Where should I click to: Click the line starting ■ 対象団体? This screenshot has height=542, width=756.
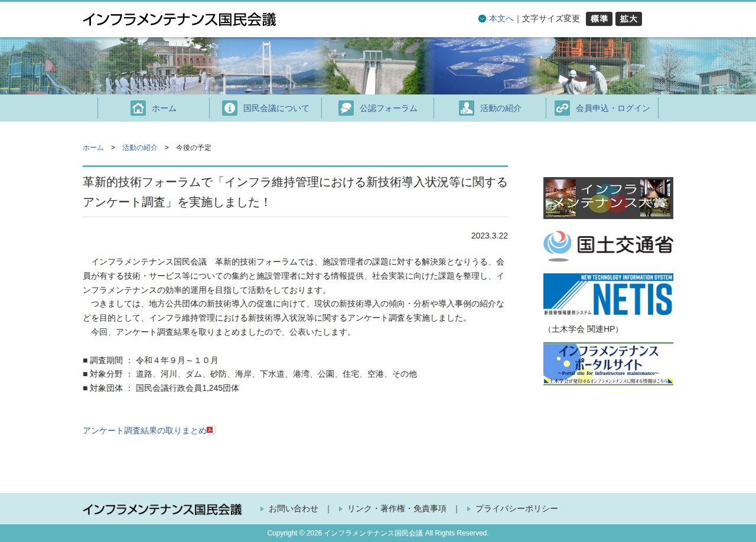coord(161,388)
